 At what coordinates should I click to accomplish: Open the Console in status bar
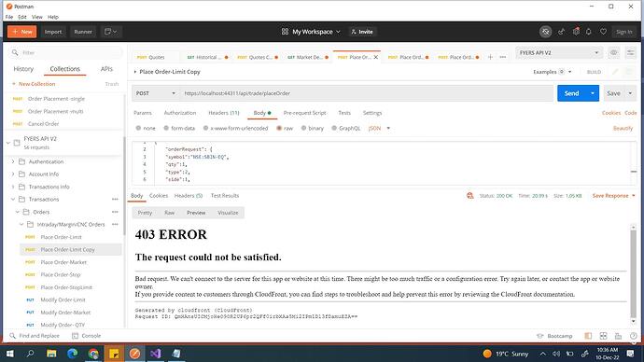pos(86,336)
